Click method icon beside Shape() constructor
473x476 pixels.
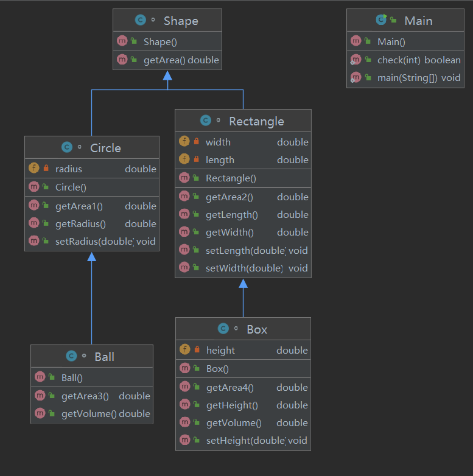(x=122, y=41)
